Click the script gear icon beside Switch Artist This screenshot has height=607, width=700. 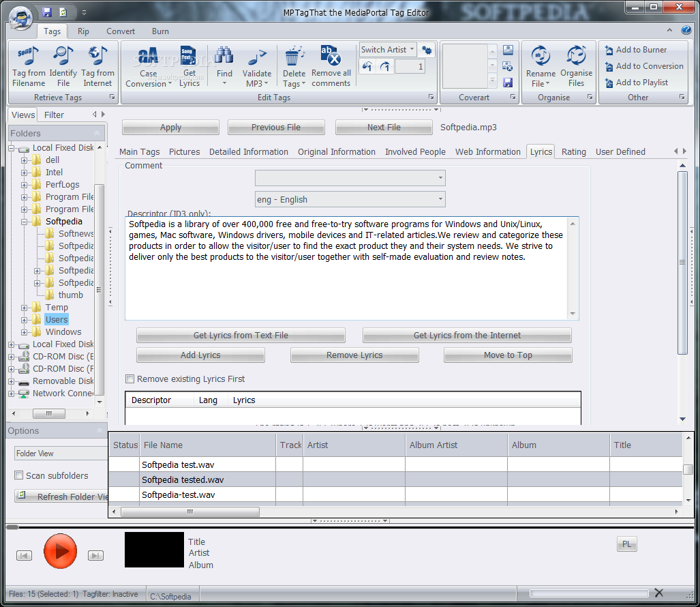427,50
